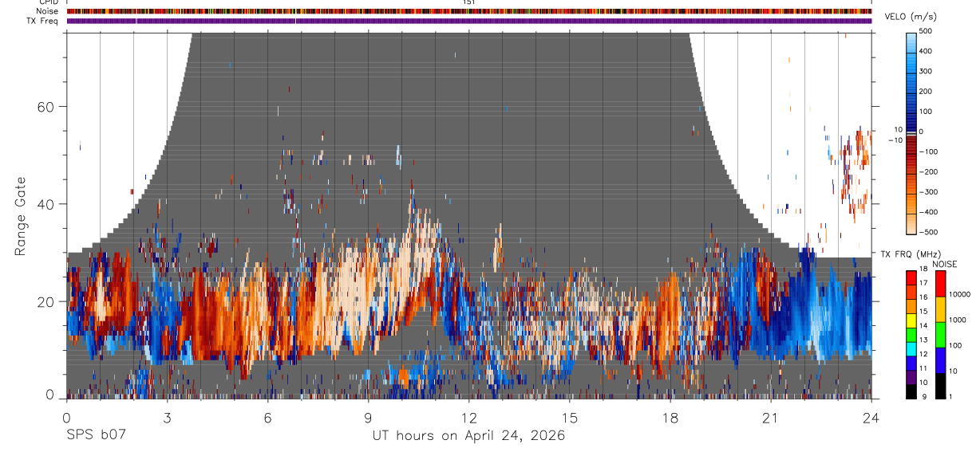980x452 pixels.
Task: Click the 300 tick on velocity scale
Action: 927,71
